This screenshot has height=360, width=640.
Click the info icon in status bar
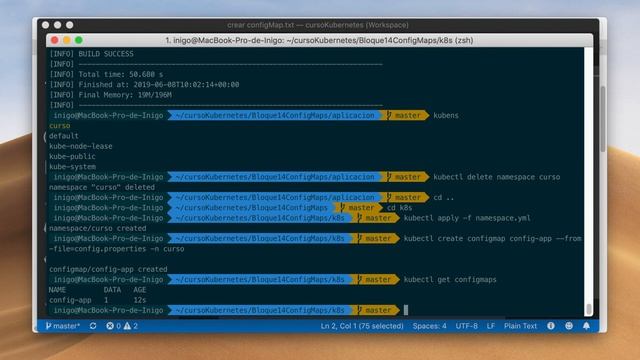[551, 326]
